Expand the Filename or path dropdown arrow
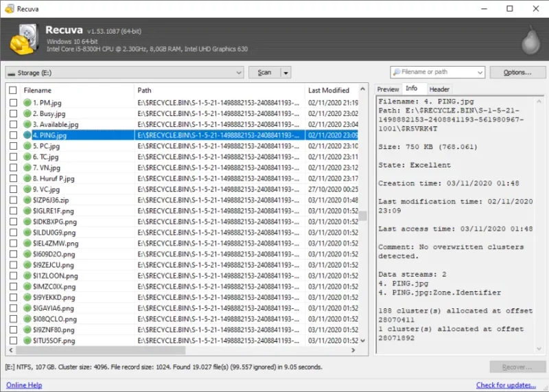Screen dimensions: 549x392 click(480, 73)
